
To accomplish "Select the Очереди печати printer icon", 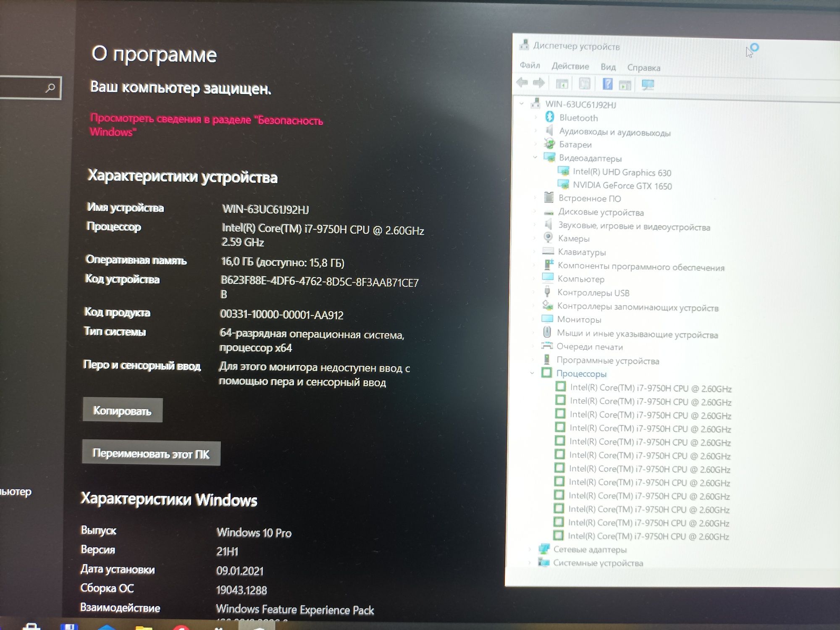I will [546, 346].
